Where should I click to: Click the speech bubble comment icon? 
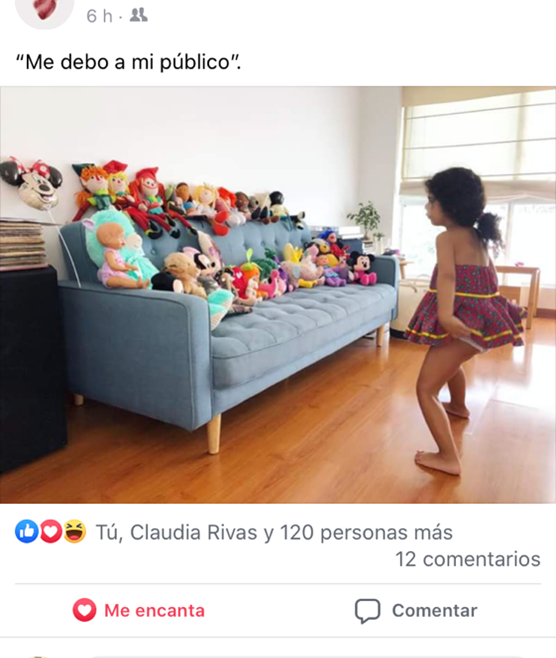[x=368, y=611]
